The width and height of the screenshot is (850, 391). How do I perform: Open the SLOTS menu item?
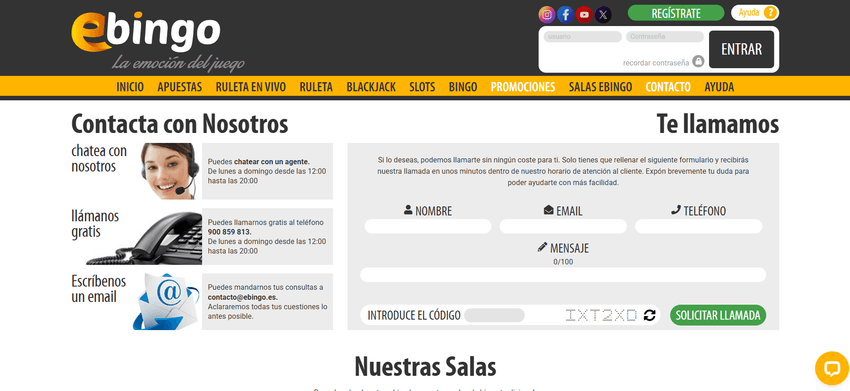422,87
